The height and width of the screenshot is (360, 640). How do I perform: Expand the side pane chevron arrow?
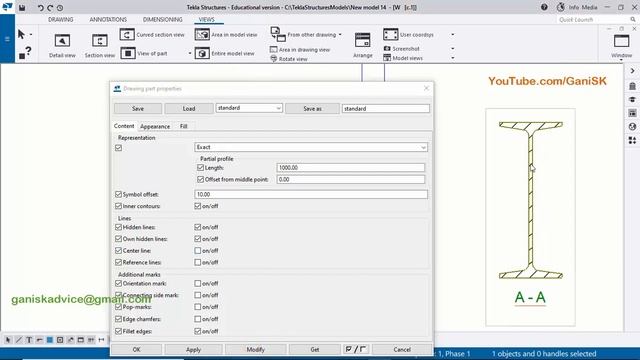click(x=632, y=71)
